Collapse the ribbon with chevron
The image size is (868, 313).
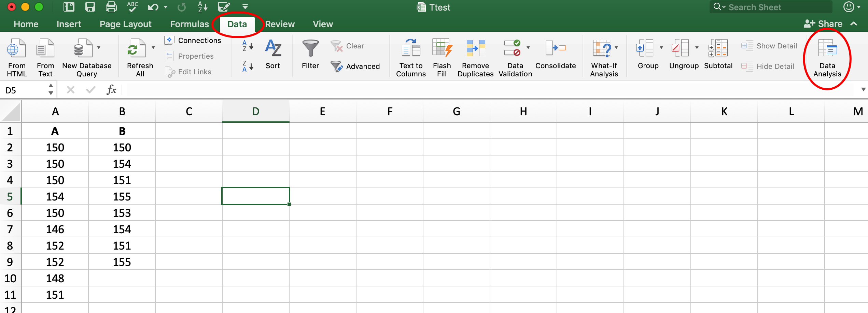tap(854, 24)
